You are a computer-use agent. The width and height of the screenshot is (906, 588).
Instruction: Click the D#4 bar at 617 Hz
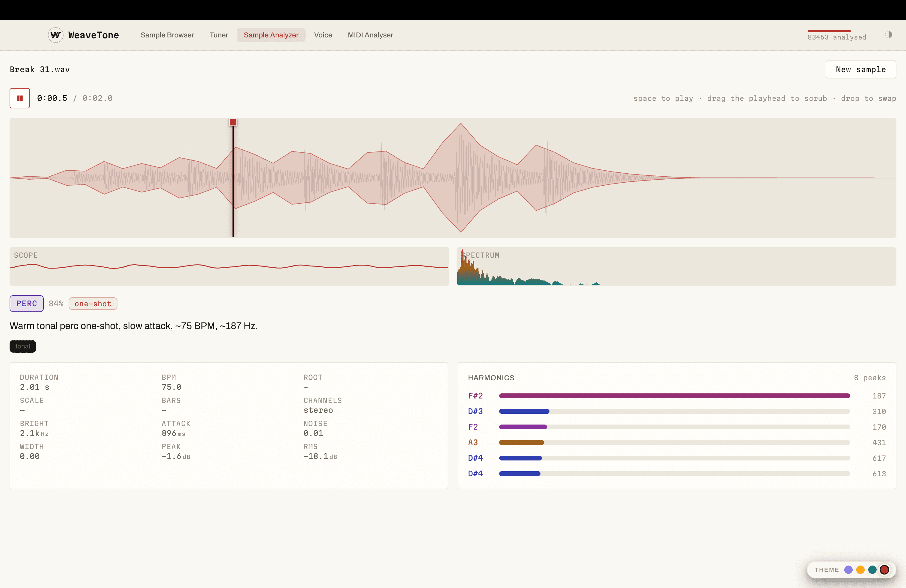pyautogui.click(x=674, y=458)
